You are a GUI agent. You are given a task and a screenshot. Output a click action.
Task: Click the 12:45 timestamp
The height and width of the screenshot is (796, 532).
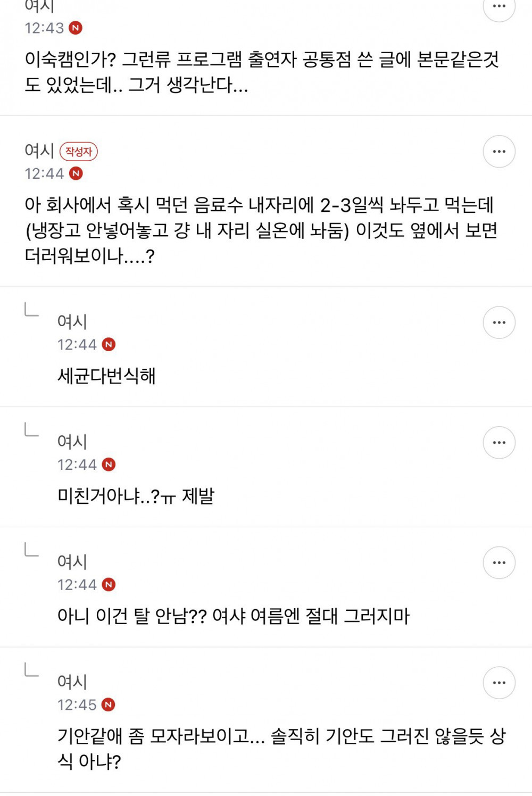tap(77, 705)
